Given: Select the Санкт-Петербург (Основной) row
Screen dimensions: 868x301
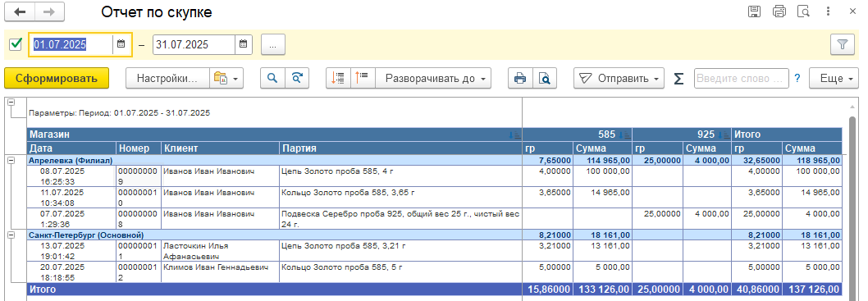Looking at the screenshot, I should 434,235.
